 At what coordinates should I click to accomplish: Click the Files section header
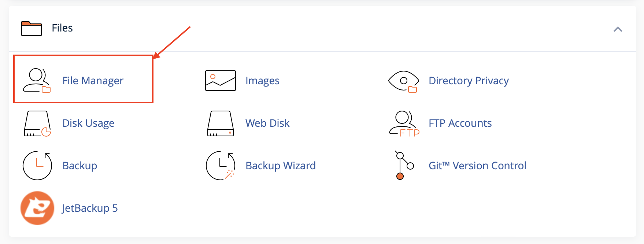coord(62,28)
